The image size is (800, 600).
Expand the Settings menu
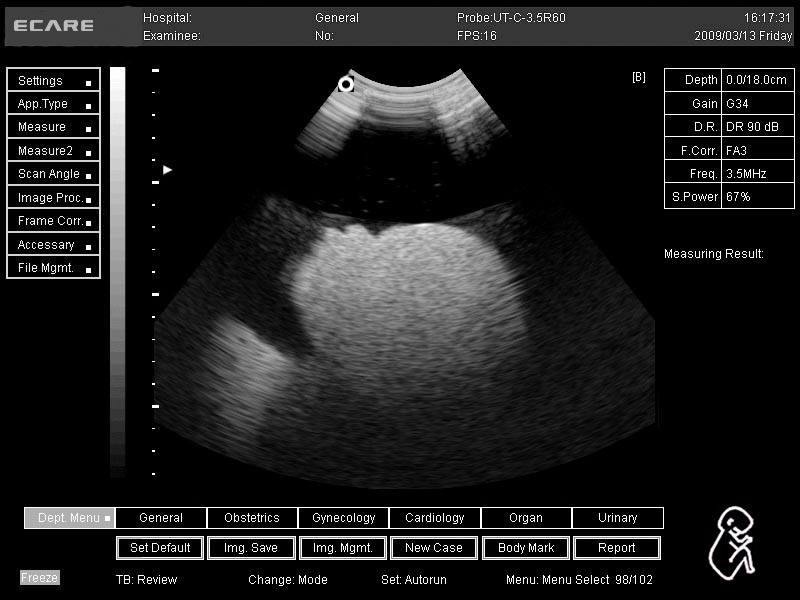coord(53,81)
